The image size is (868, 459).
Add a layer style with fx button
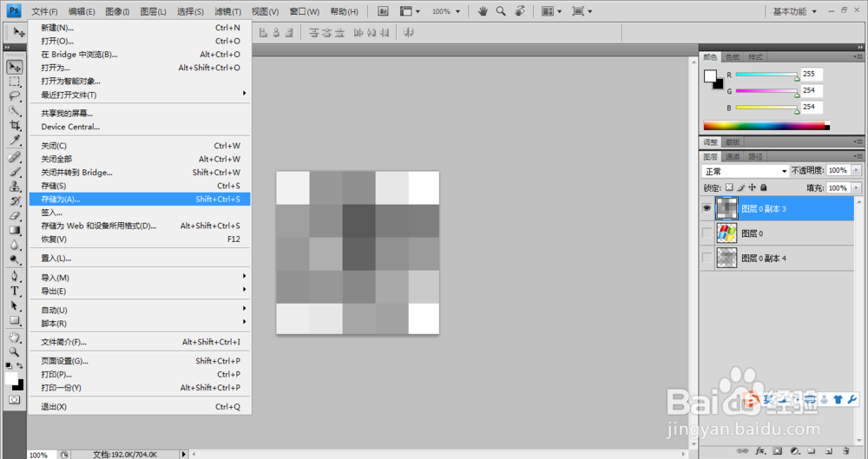(760, 451)
